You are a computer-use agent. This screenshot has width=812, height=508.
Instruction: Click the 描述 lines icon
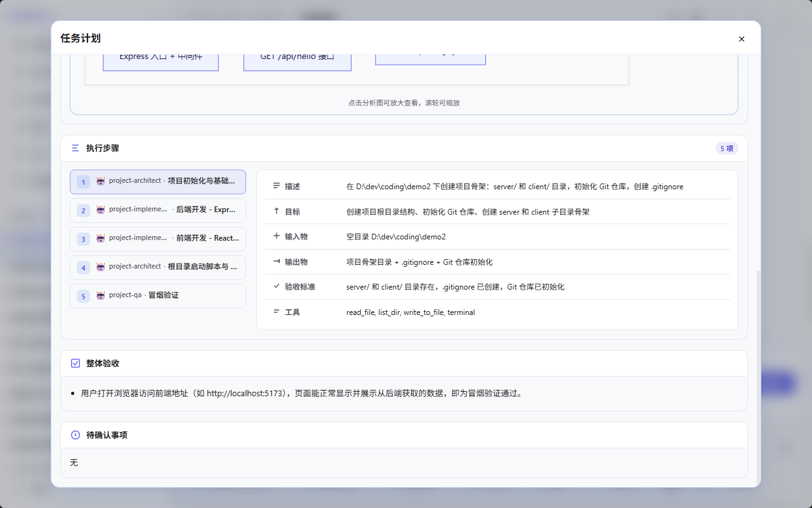click(276, 186)
